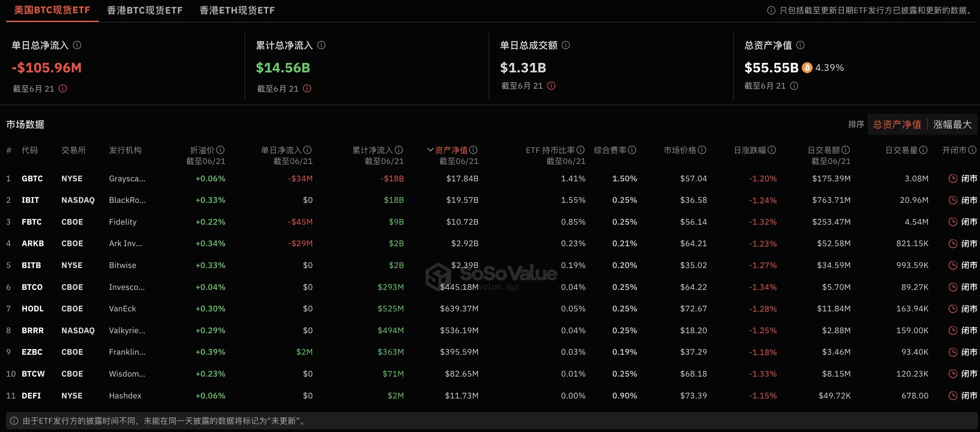Click info icon on 折溢价 column header
980x432 pixels.
[x=220, y=150]
